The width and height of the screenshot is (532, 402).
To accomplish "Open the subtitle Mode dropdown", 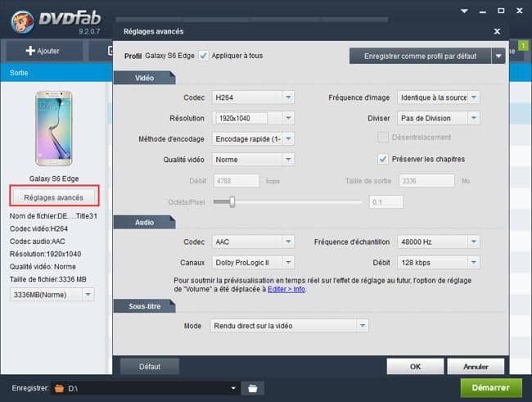I will point(289,326).
